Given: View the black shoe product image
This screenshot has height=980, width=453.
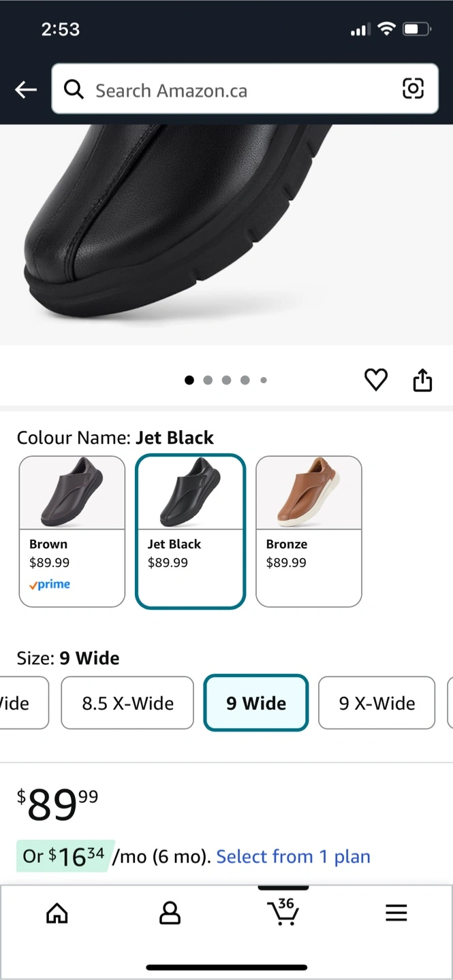Looking at the screenshot, I should (226, 235).
